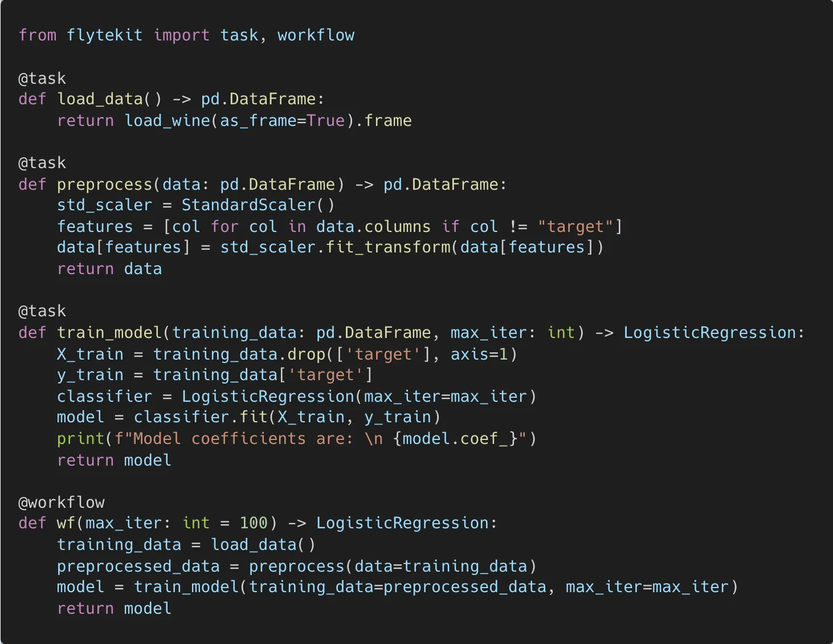833x644 pixels.
Task: Click the print function call
Action: 80,439
